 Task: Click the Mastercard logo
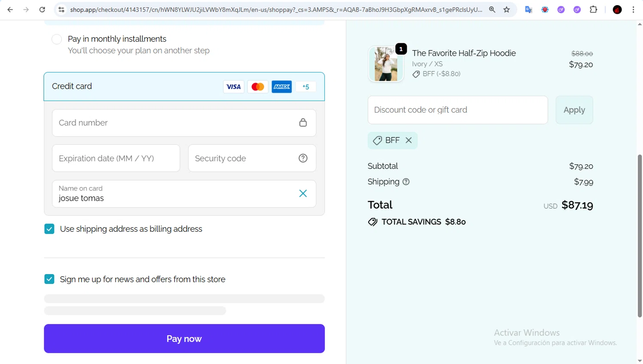(258, 87)
